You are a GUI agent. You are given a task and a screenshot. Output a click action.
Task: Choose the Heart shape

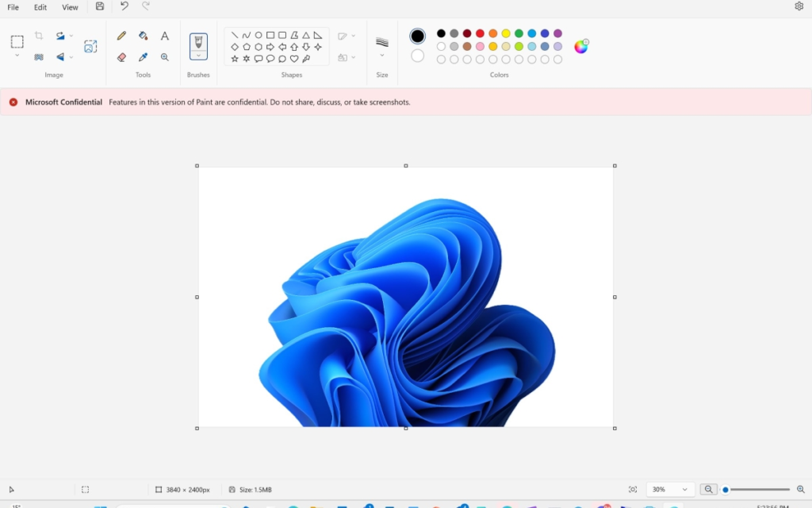coord(294,59)
